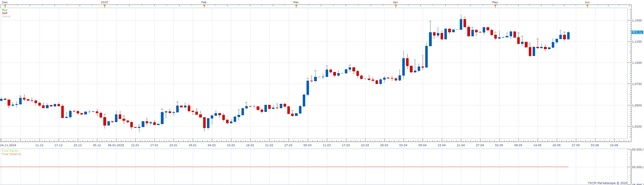
Task: Click the alert marker above the 14.05 candle wick
Action: (x=538, y=39)
